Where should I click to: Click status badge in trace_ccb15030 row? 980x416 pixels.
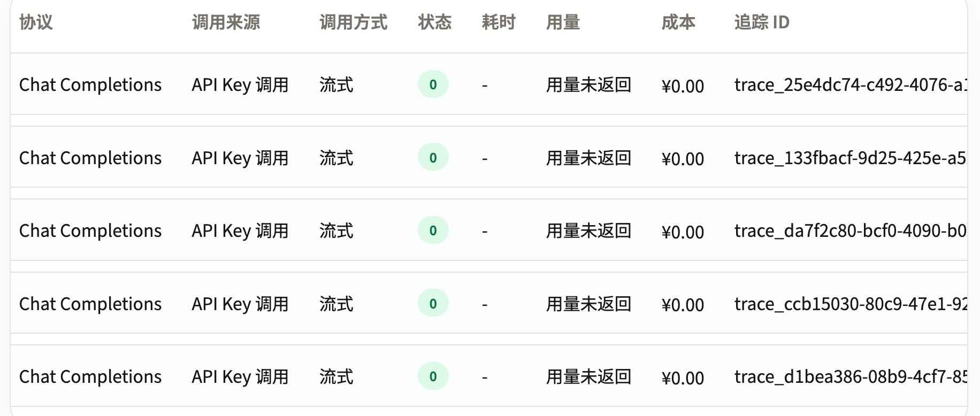433,303
